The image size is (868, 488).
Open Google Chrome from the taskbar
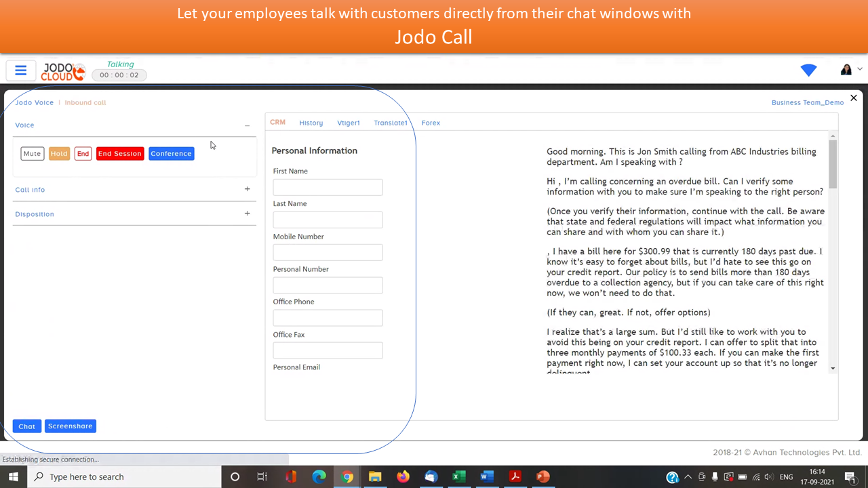pyautogui.click(x=347, y=476)
